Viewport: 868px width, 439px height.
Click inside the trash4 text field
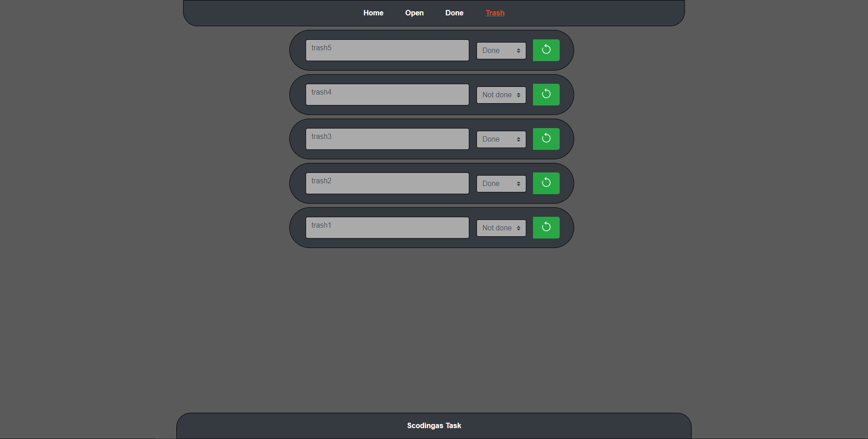[387, 94]
